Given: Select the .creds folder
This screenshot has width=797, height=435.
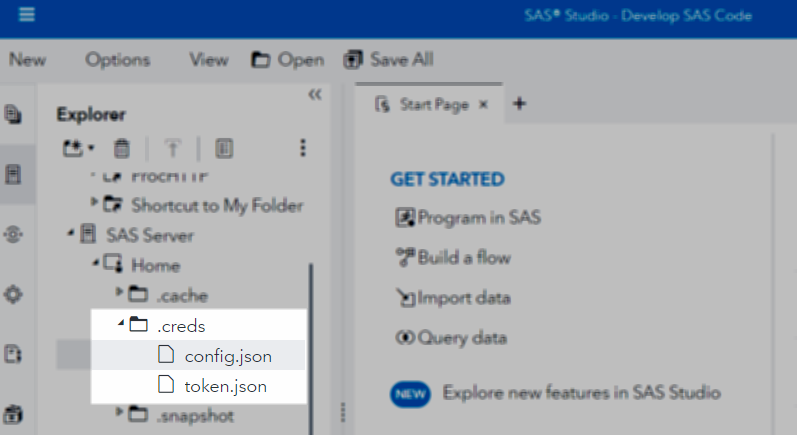Looking at the screenshot, I should [x=181, y=326].
